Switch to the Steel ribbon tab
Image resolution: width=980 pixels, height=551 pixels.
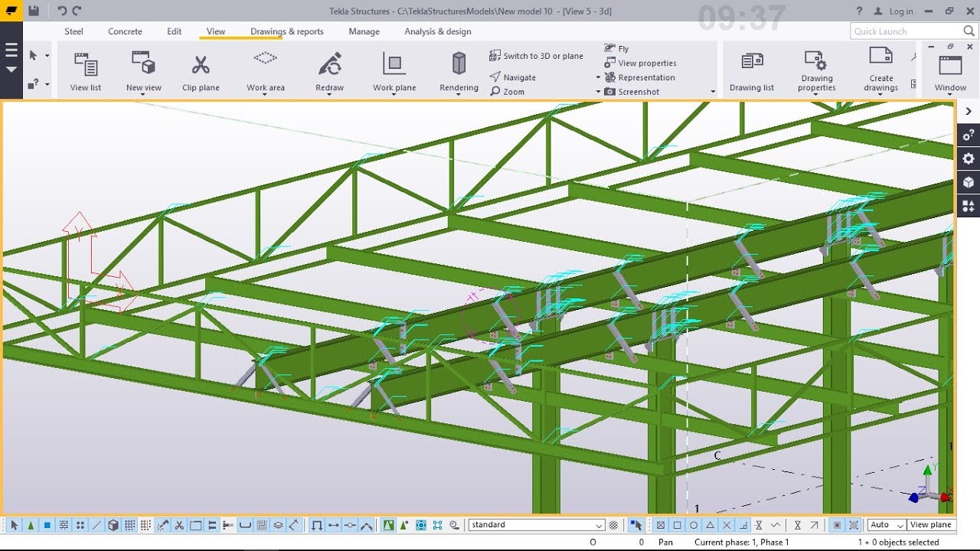(x=73, y=31)
